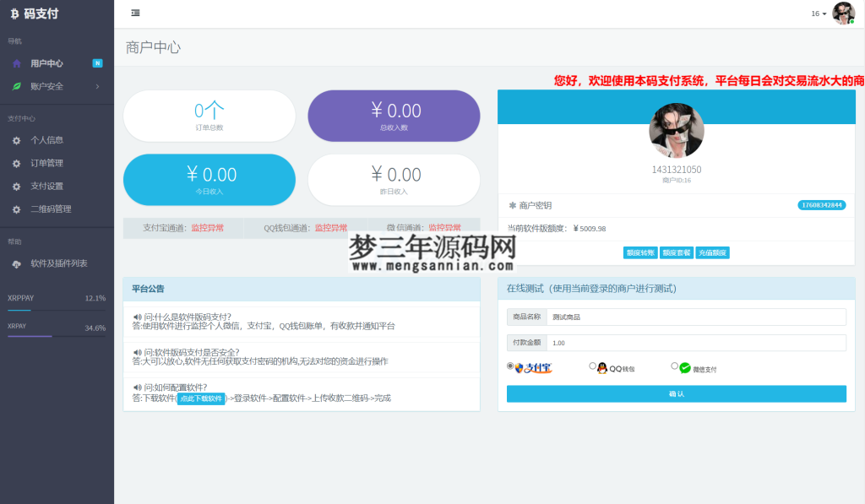The height and width of the screenshot is (504, 865).
Task: Select the QQ钱包 radio button
Action: (x=592, y=366)
